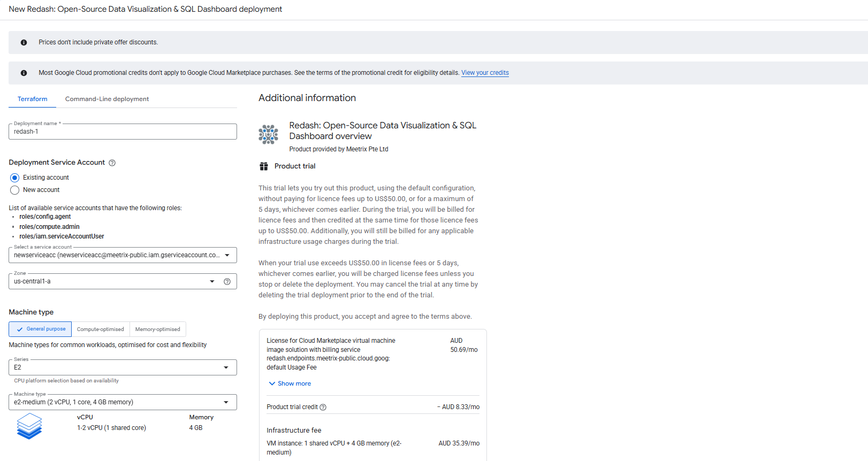Click the gift icon beside Product trial
868x461 pixels.
click(264, 166)
